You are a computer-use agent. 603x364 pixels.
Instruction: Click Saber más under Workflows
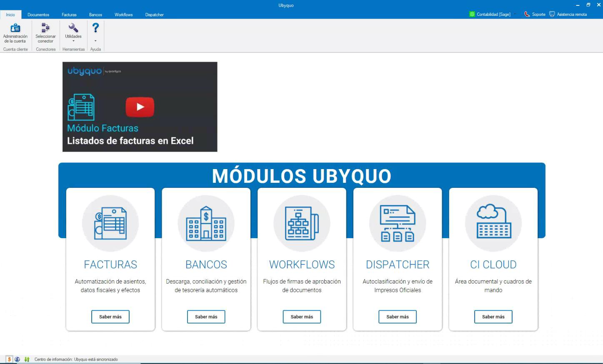(302, 317)
